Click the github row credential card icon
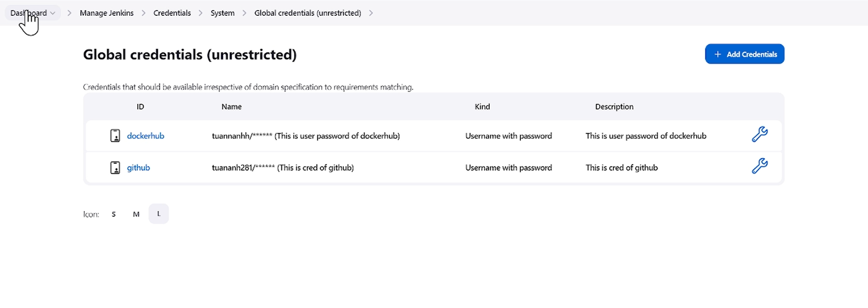The height and width of the screenshot is (308, 868). [115, 168]
